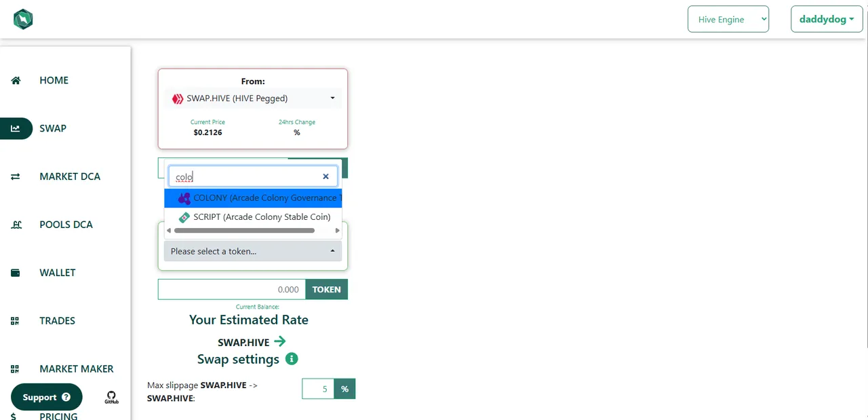
Task: Open TRADES from sidebar
Action: click(x=57, y=321)
